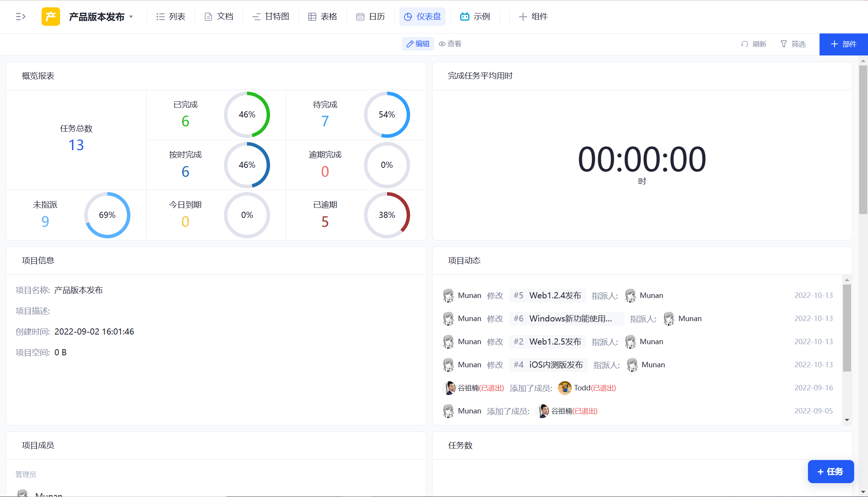868x497 pixels.
Task: Collapse the sidebar with the menu toggle icon
Action: 21,17
